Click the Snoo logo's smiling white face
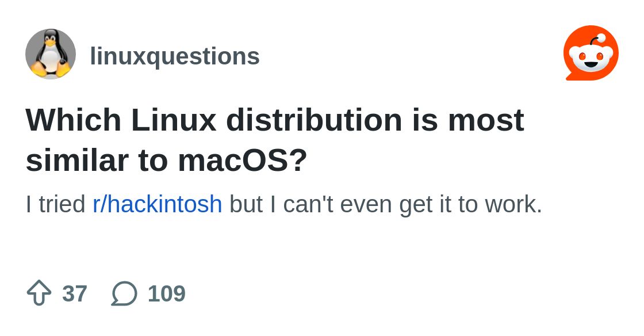644x336 pixels. 592,60
